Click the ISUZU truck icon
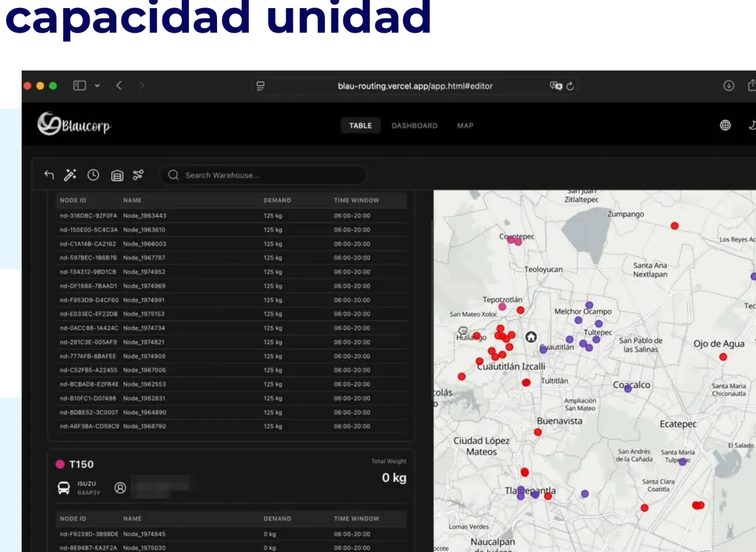Viewport: 756px width, 552px height. [x=64, y=488]
